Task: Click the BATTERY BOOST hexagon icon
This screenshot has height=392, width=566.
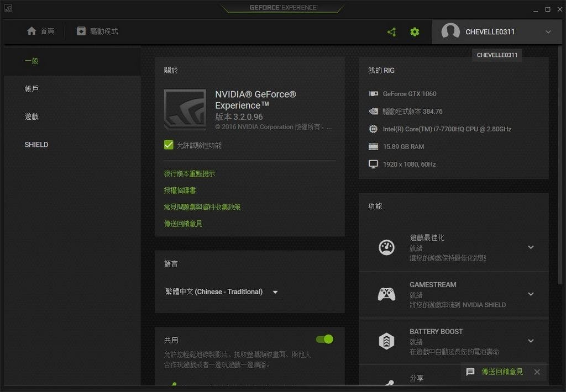Action: coord(386,341)
